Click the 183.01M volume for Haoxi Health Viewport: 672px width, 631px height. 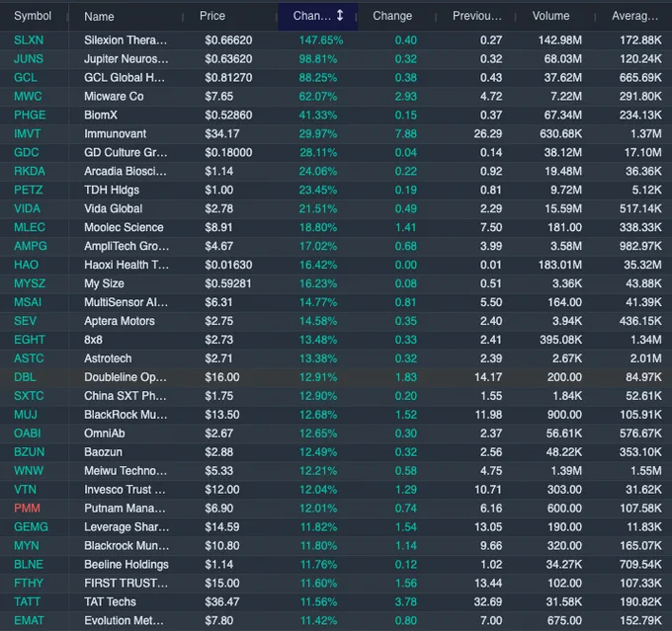tap(560, 265)
